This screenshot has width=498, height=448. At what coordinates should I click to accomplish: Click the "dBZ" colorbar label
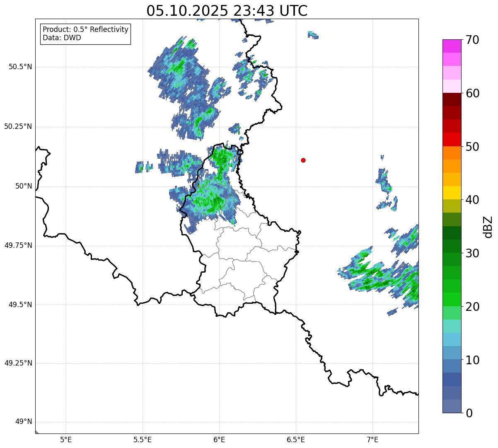(x=488, y=226)
